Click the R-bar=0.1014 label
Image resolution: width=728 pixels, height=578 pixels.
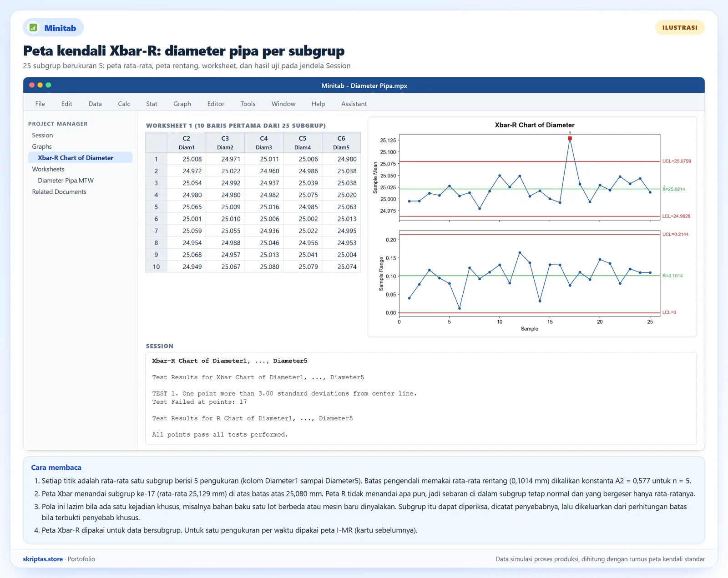click(x=672, y=276)
